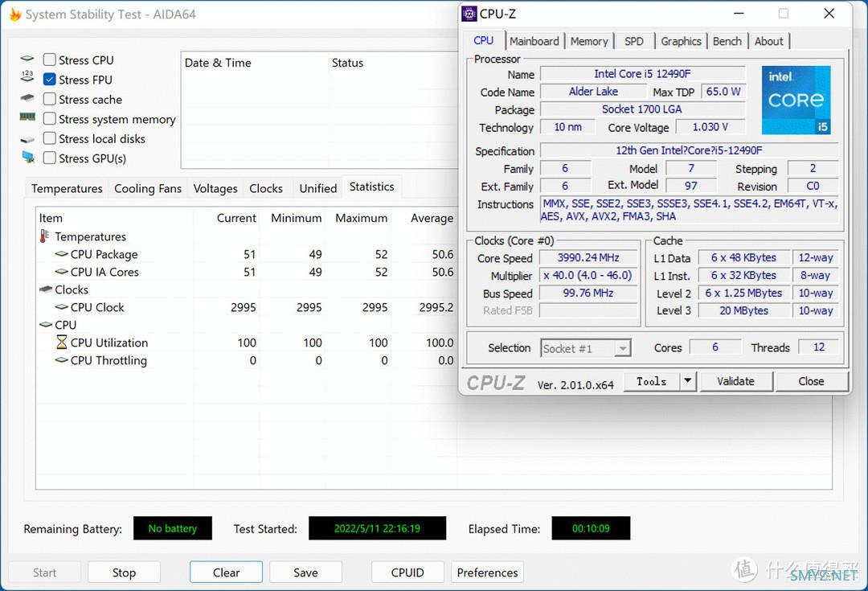868x591 pixels.
Task: Click the Status column header in log
Action: click(x=393, y=63)
